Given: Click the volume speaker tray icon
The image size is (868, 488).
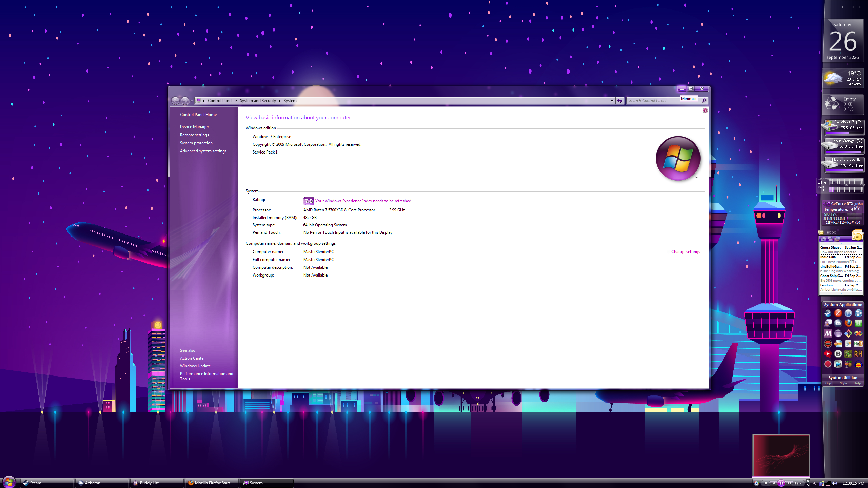Looking at the screenshot, I should [835, 483].
